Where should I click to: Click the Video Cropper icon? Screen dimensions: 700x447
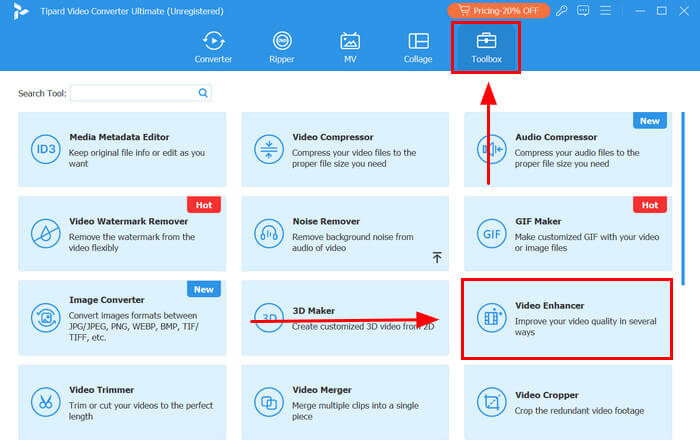[x=491, y=402]
